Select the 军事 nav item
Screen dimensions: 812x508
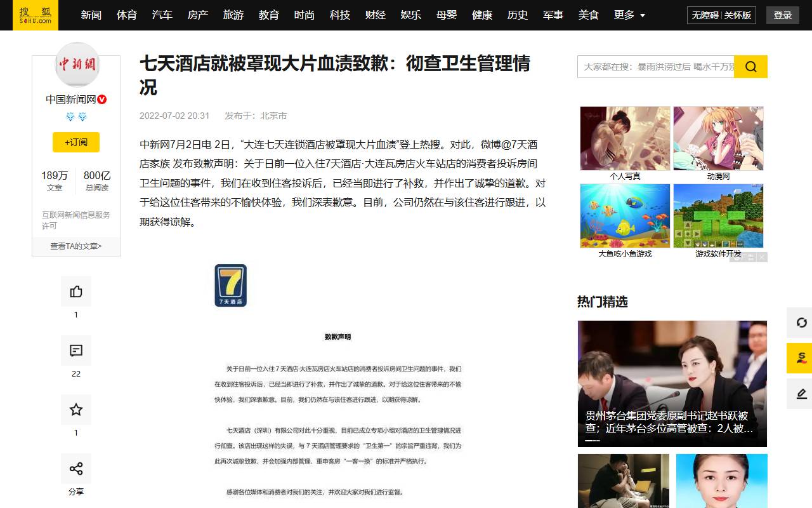point(553,15)
